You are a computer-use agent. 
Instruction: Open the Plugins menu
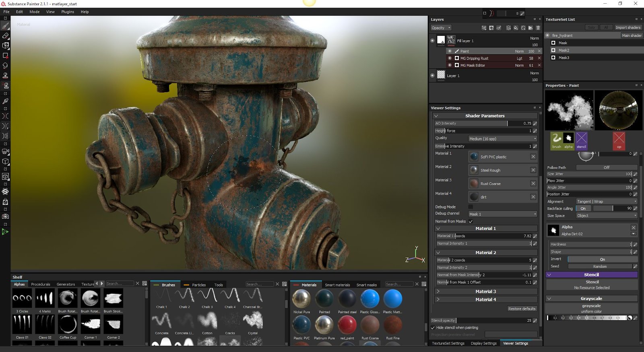click(x=68, y=12)
